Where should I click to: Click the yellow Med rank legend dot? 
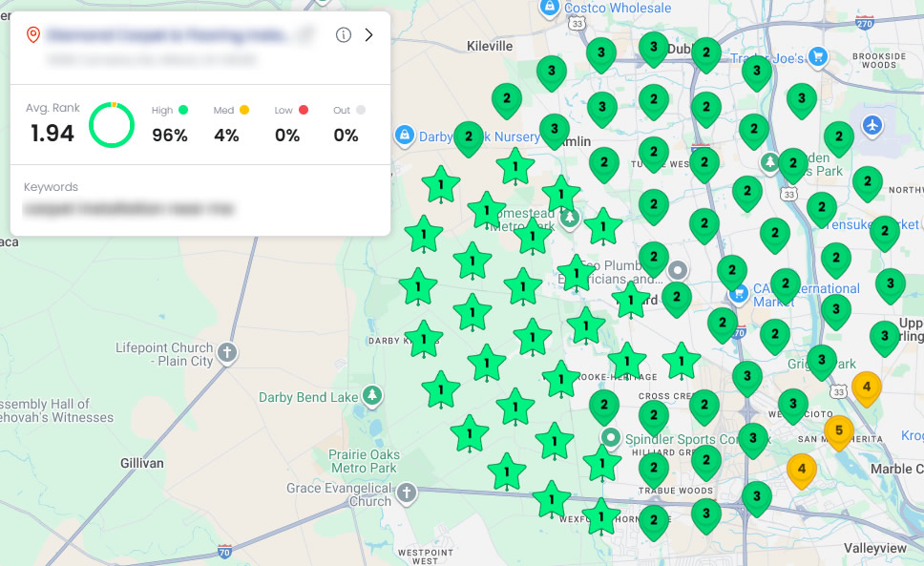pos(244,110)
